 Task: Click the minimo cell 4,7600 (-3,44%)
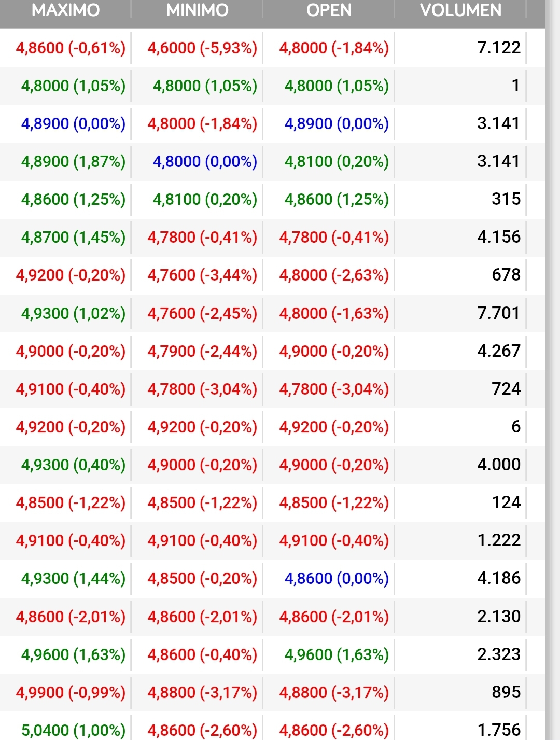tap(202, 275)
